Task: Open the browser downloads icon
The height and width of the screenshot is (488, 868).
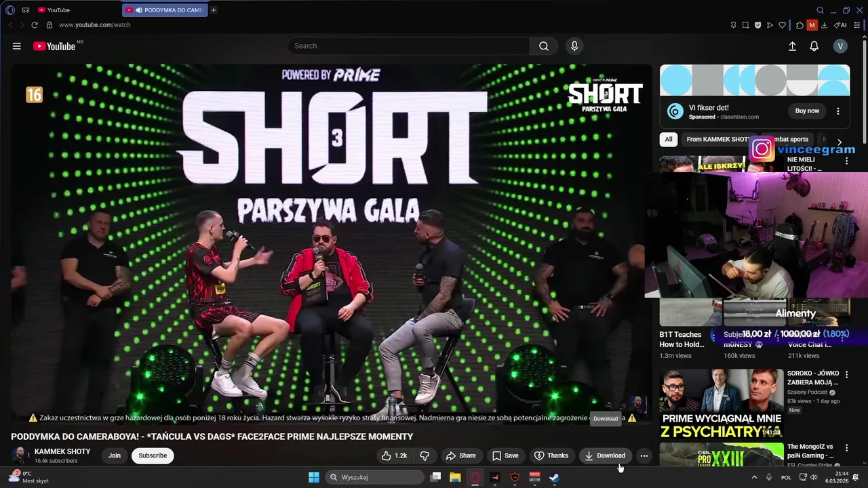Action: click(824, 25)
